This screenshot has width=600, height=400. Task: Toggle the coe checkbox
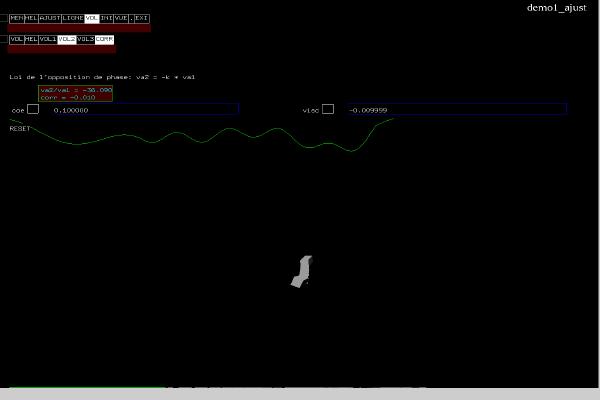[33, 109]
